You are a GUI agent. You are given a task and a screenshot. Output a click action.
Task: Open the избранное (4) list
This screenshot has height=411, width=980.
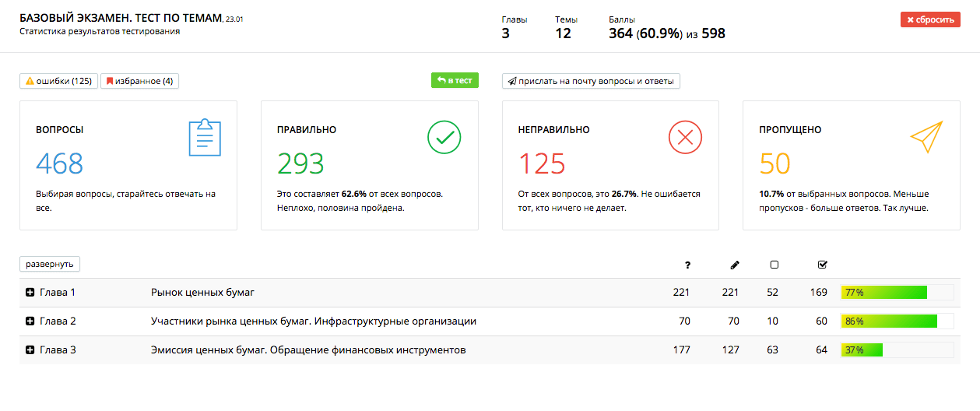click(x=140, y=81)
